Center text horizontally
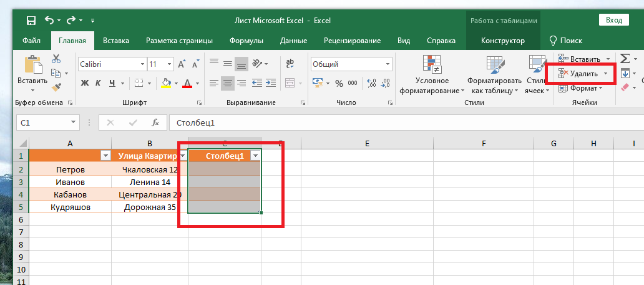This screenshot has width=644, height=285. point(228,82)
